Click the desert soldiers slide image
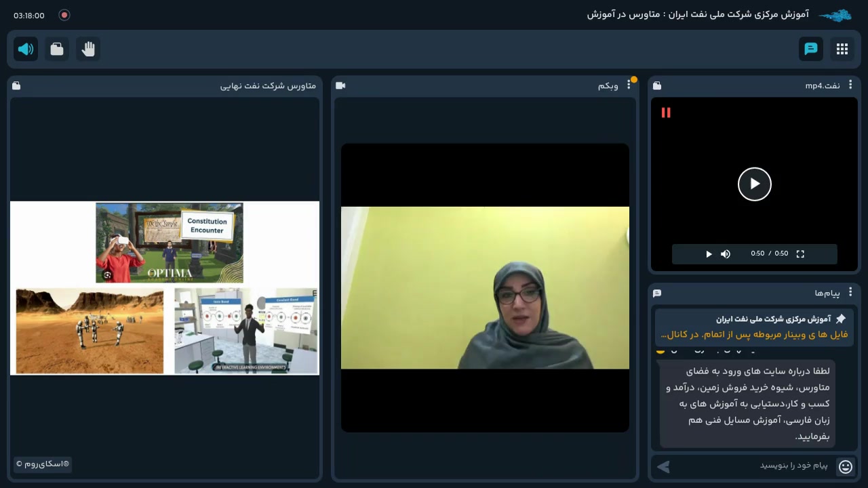Image resolution: width=868 pixels, height=488 pixels. pos(90,331)
